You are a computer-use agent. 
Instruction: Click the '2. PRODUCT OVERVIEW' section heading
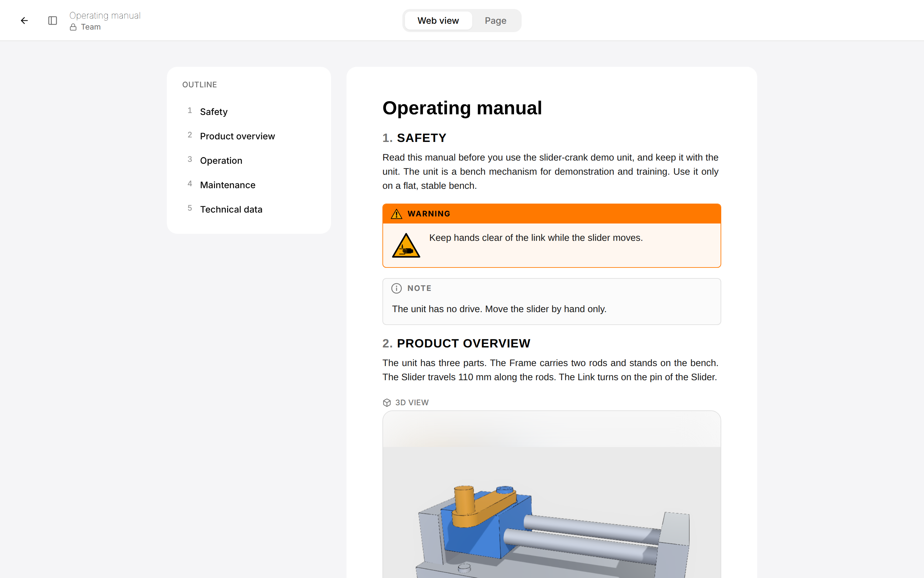(456, 343)
